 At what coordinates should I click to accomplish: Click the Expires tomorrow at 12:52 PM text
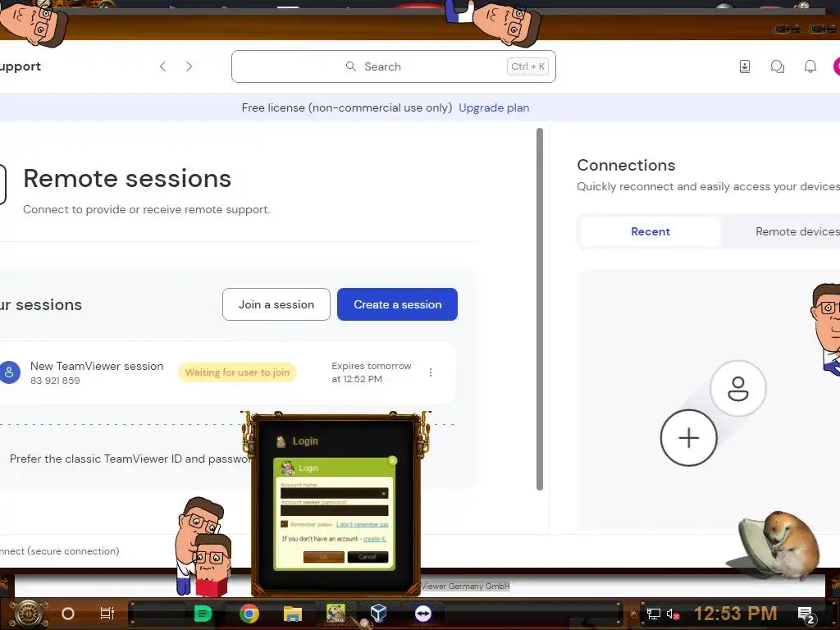click(x=372, y=372)
